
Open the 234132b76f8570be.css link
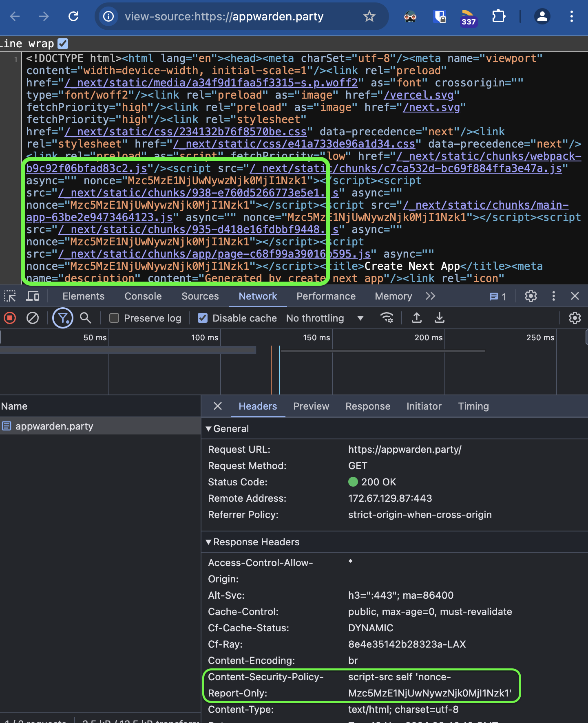click(186, 132)
